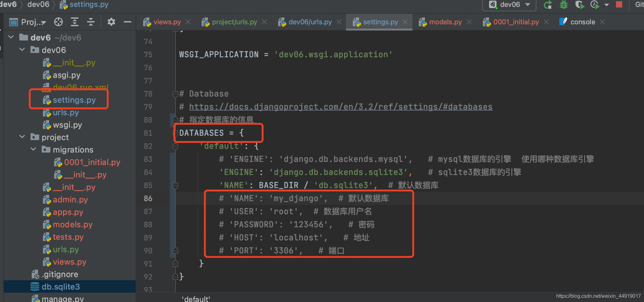Place cursor on DATABASES = { line
This screenshot has height=302, width=644.
coord(211,133)
